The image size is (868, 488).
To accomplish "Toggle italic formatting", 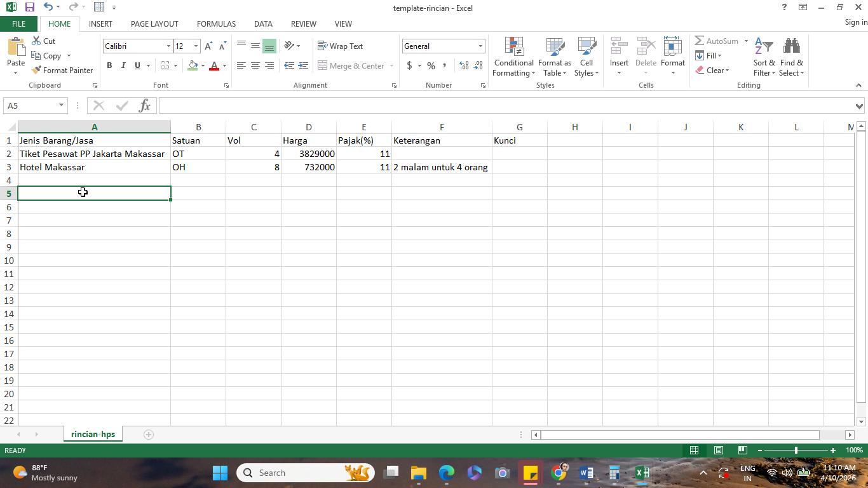I will coord(123,65).
